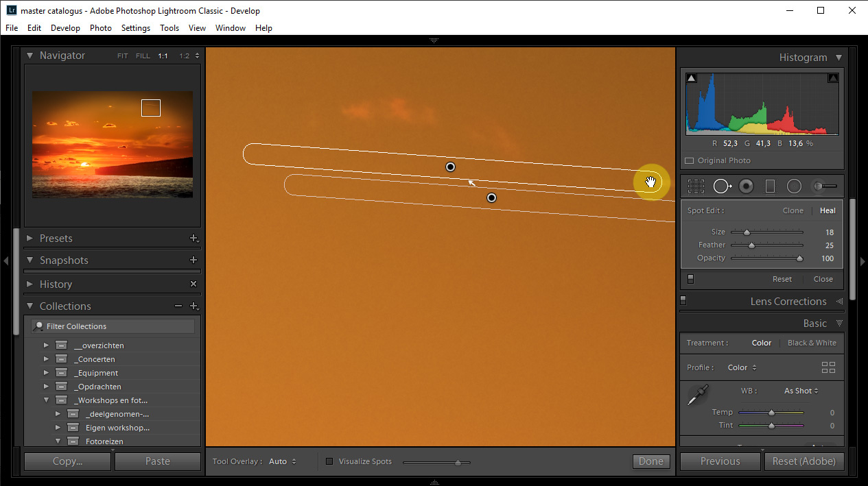This screenshot has height=486, width=868.
Task: Collapse the Collections panel
Action: 30,306
